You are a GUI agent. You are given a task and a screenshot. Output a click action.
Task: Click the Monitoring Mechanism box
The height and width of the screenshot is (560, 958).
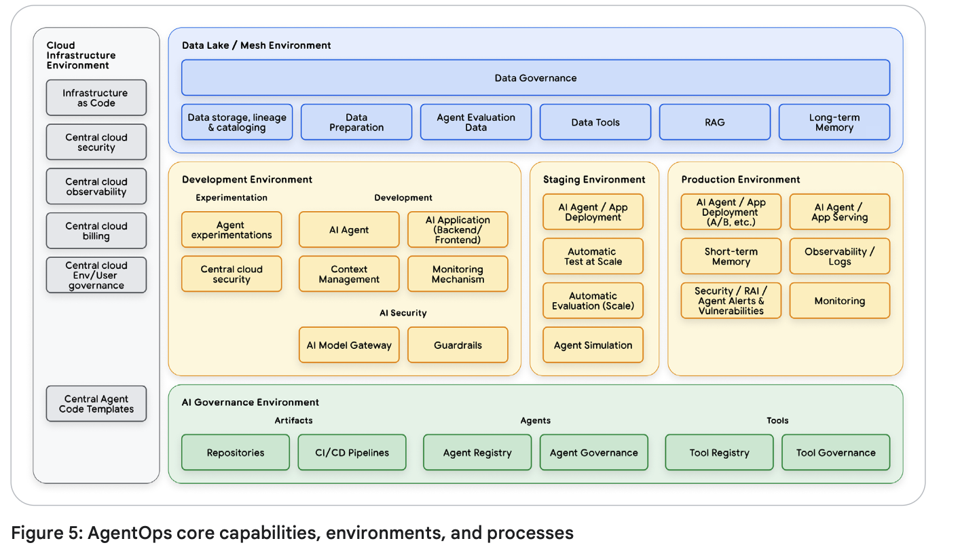click(x=458, y=274)
